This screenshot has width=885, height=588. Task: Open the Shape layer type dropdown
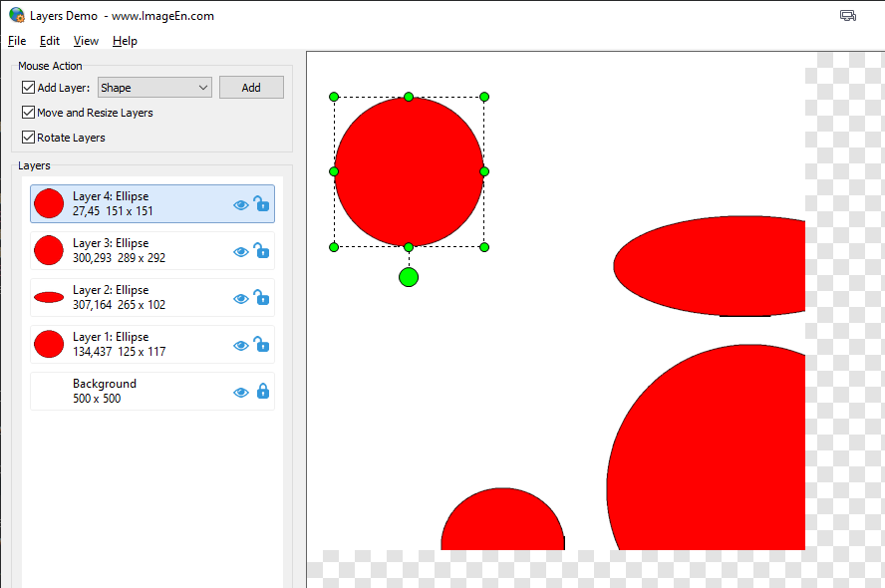tap(154, 88)
